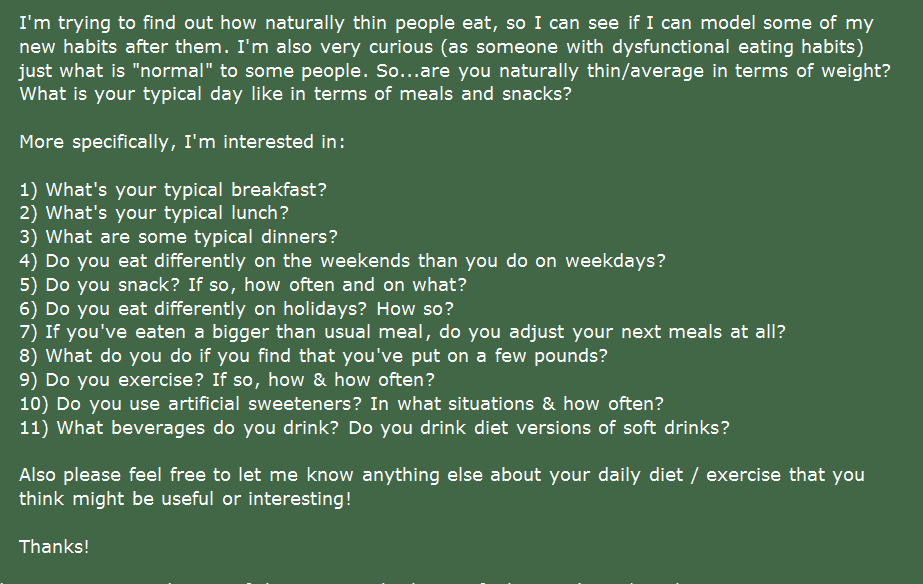Screen dimensions: 923x584
Task: Click question 7 about adjusting next meals
Action: (402, 332)
